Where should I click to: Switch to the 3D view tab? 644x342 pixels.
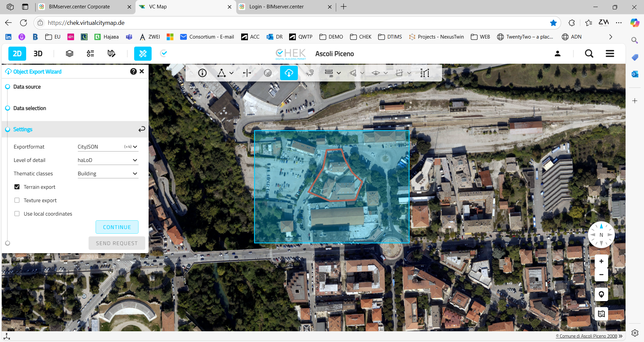tap(38, 54)
